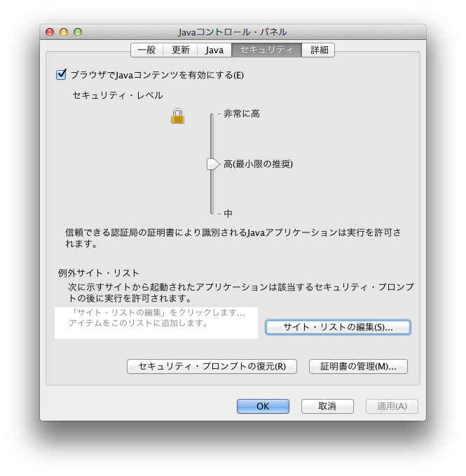Image resolution: width=466 pixels, height=476 pixels.
Task: Set security level to 非常に高
Action: click(x=242, y=114)
